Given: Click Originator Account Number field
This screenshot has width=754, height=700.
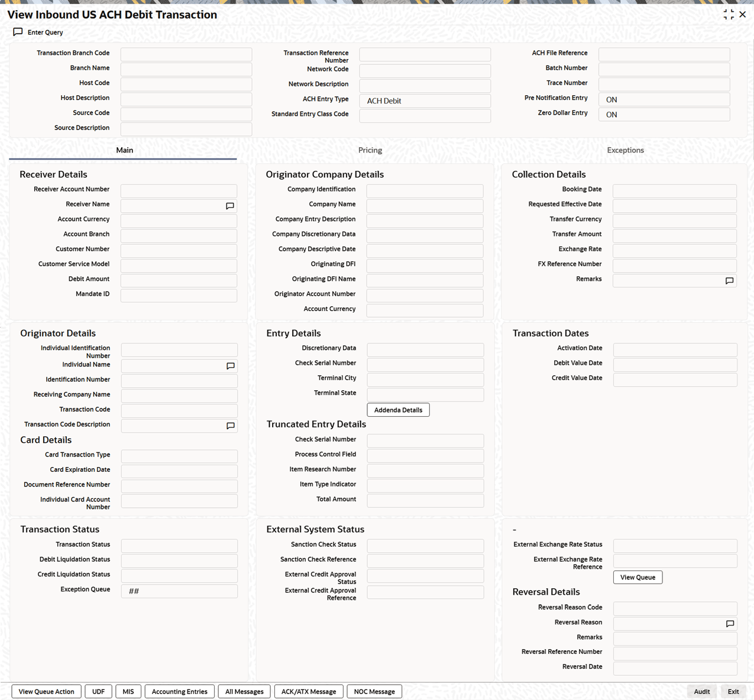Looking at the screenshot, I should tap(425, 295).
